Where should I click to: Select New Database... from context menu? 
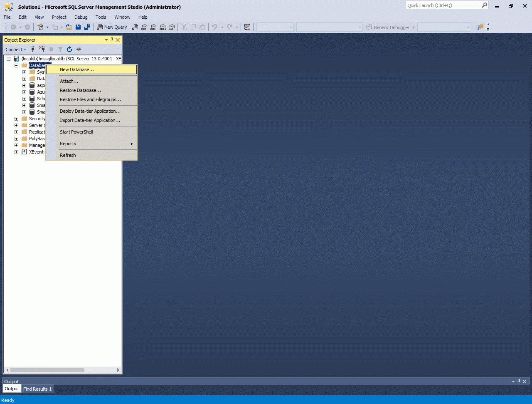pyautogui.click(x=91, y=69)
